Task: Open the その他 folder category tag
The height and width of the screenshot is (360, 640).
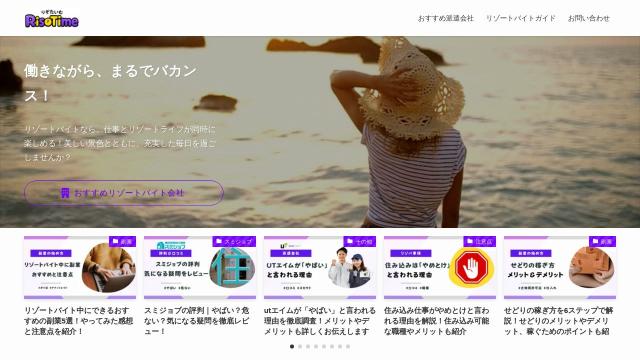Action: (x=360, y=242)
